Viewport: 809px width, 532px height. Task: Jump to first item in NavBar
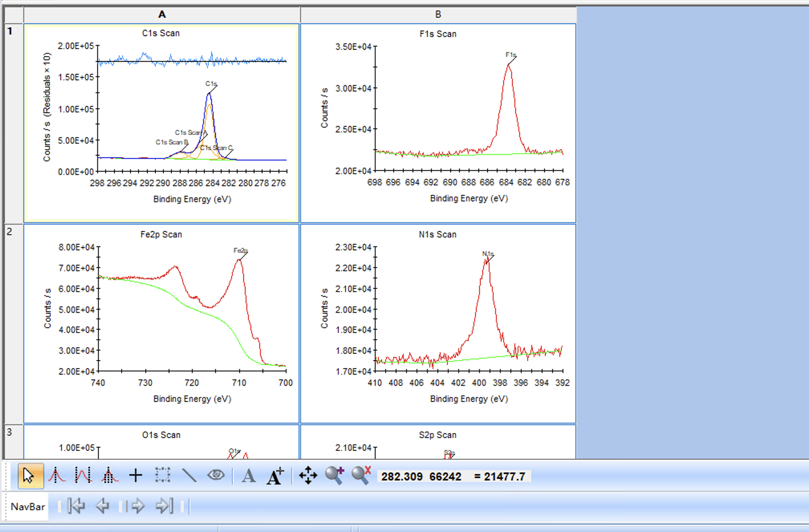(x=76, y=506)
